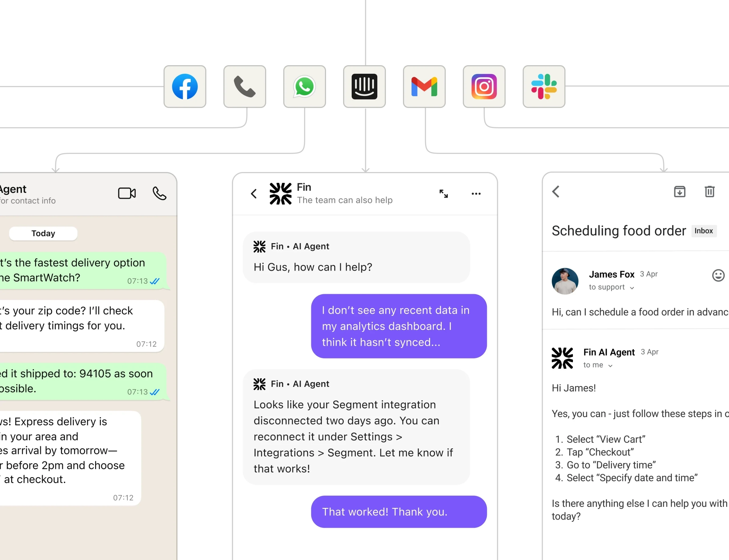
Task: Select the phone call channel icon
Action: pos(244,87)
